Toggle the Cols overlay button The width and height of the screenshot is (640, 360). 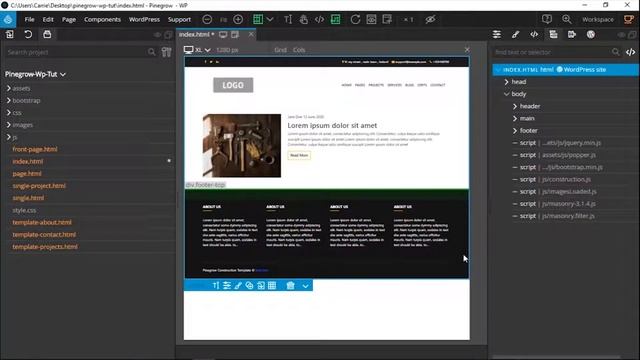coord(299,50)
